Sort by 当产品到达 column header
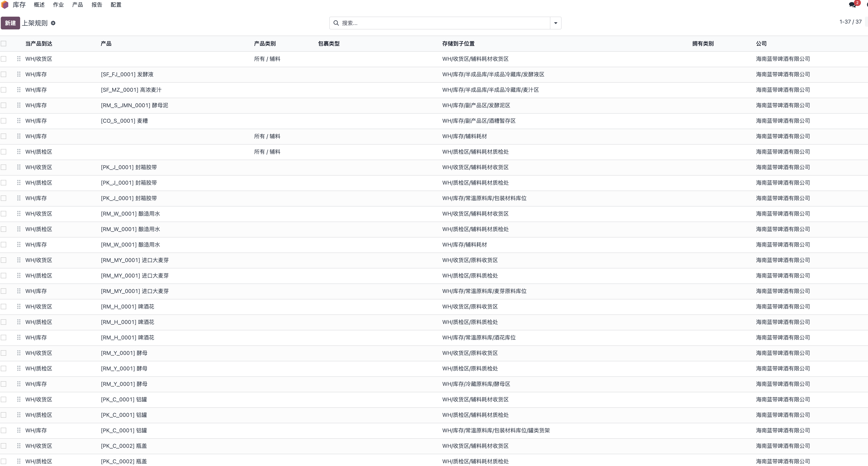Screen dimensions: 868x466 39,44
